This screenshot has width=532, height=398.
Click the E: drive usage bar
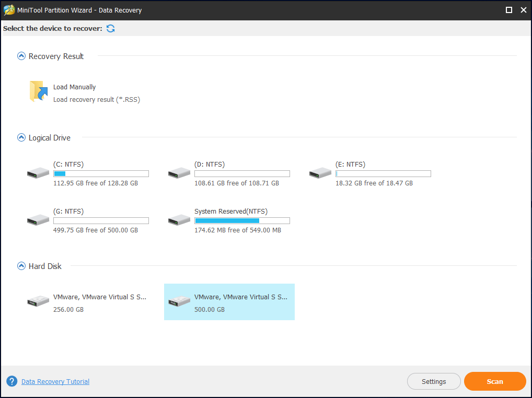384,173
